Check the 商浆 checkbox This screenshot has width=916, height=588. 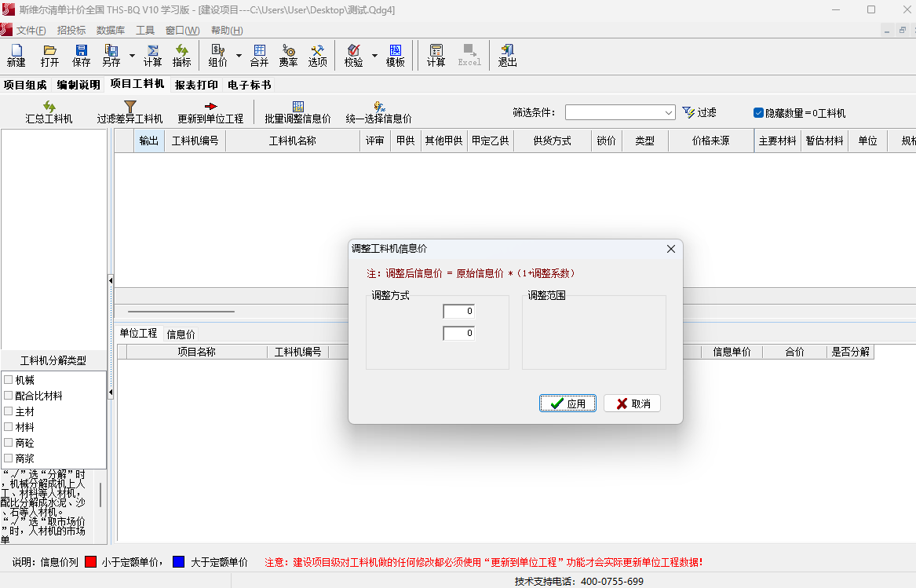pos(8,458)
